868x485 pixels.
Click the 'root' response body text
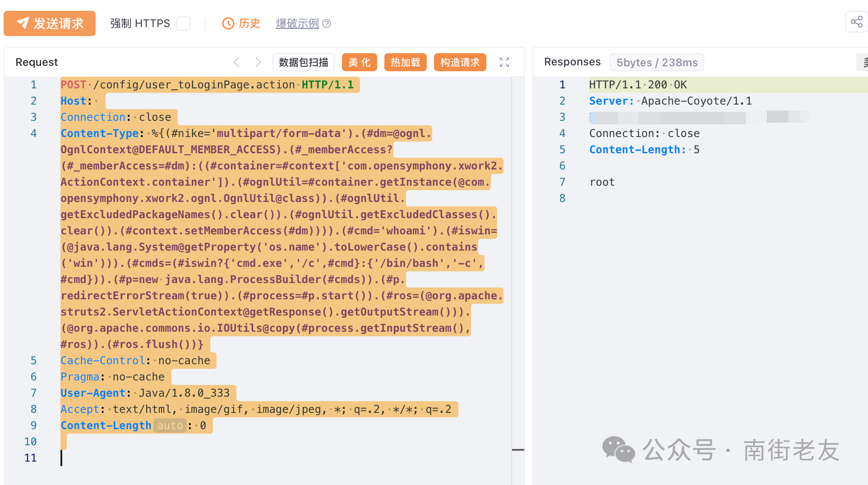(602, 182)
